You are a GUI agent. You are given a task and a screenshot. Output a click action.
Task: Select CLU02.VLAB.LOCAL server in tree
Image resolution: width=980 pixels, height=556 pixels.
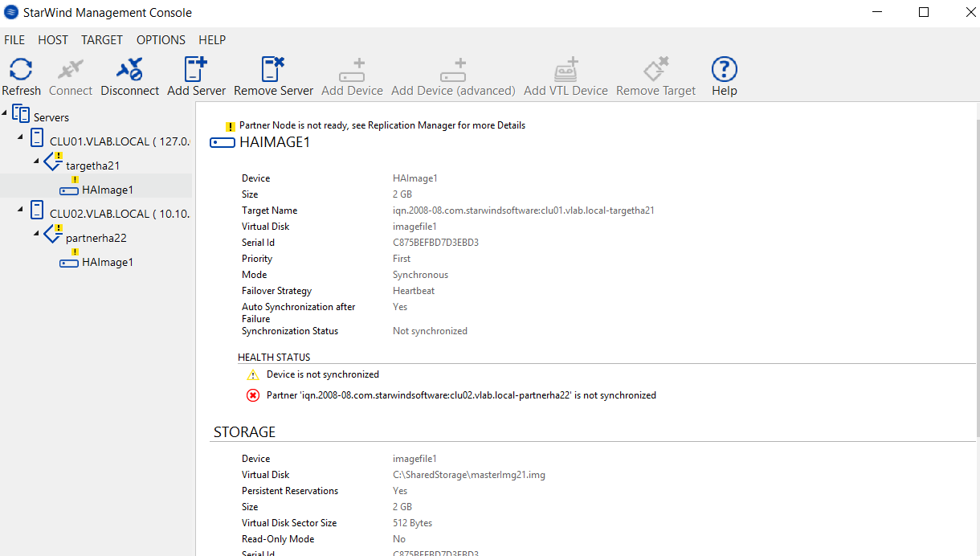[120, 214]
